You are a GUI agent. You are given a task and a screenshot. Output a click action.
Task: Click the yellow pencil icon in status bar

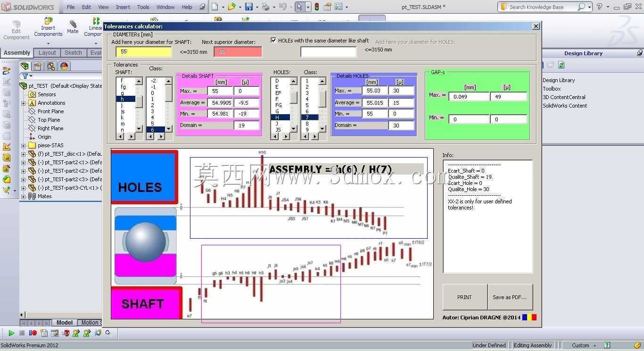(638, 345)
